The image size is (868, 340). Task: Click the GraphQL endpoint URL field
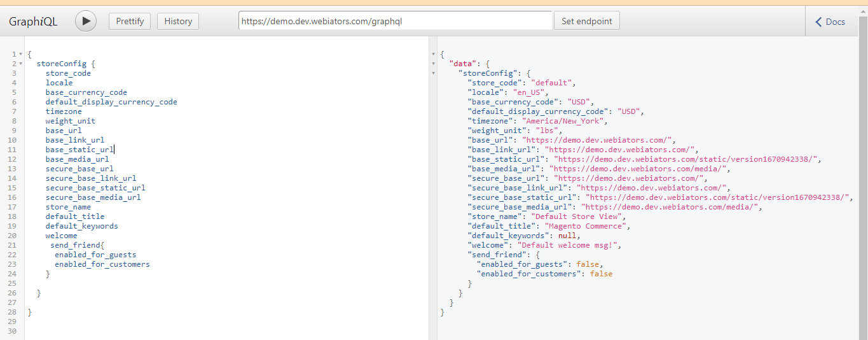click(x=395, y=21)
